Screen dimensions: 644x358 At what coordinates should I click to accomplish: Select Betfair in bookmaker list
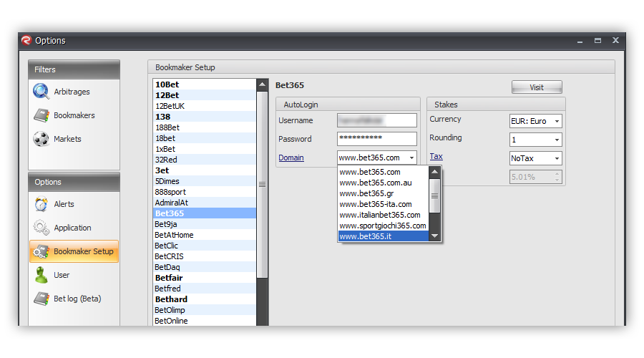click(x=205, y=278)
